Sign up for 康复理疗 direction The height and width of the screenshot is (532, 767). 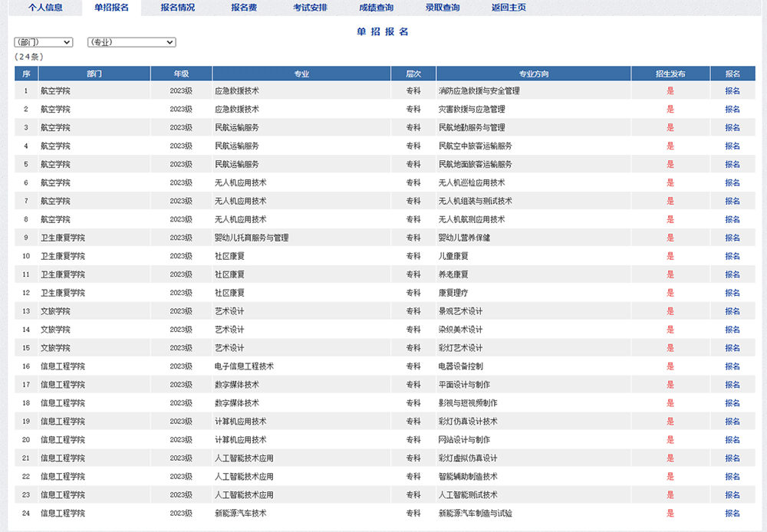732,293
